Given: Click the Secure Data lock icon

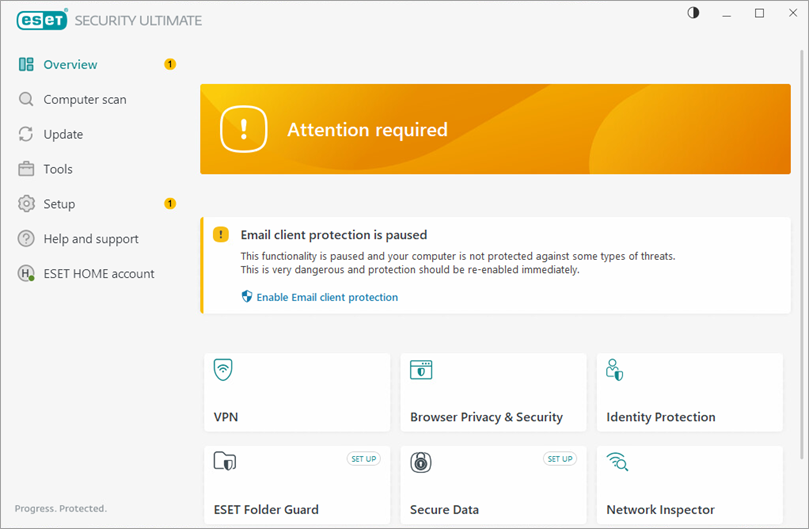Looking at the screenshot, I should (421, 461).
